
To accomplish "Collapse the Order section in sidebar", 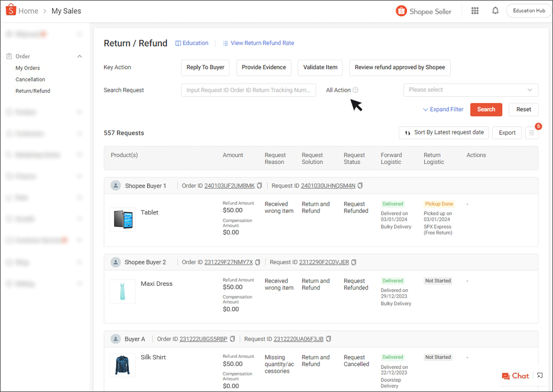I will coord(79,56).
